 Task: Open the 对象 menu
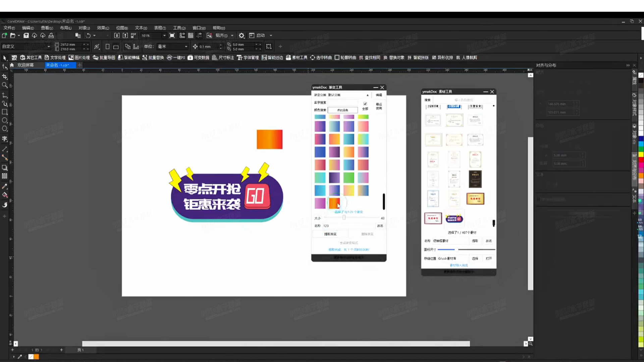tap(84, 28)
